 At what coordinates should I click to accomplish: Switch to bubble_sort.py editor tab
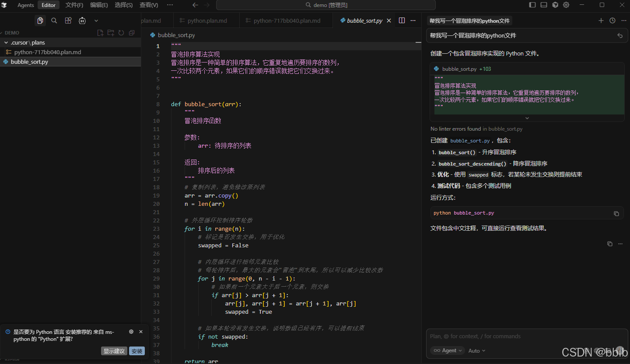(364, 21)
